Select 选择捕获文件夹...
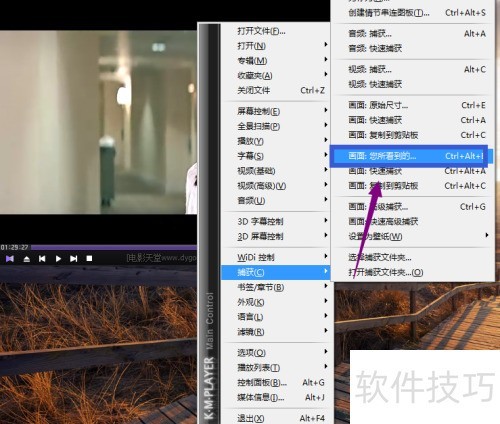Viewport: 500px width, 424px height. tap(413, 257)
